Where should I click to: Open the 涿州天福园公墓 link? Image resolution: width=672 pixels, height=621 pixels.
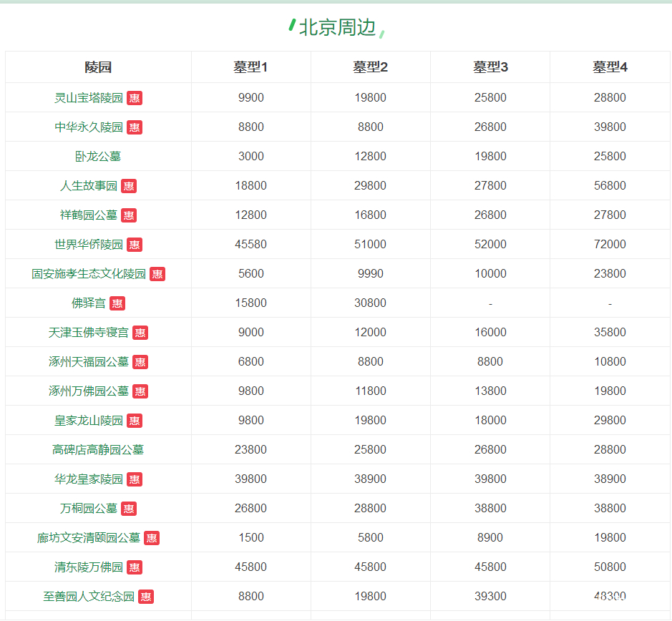(89, 362)
